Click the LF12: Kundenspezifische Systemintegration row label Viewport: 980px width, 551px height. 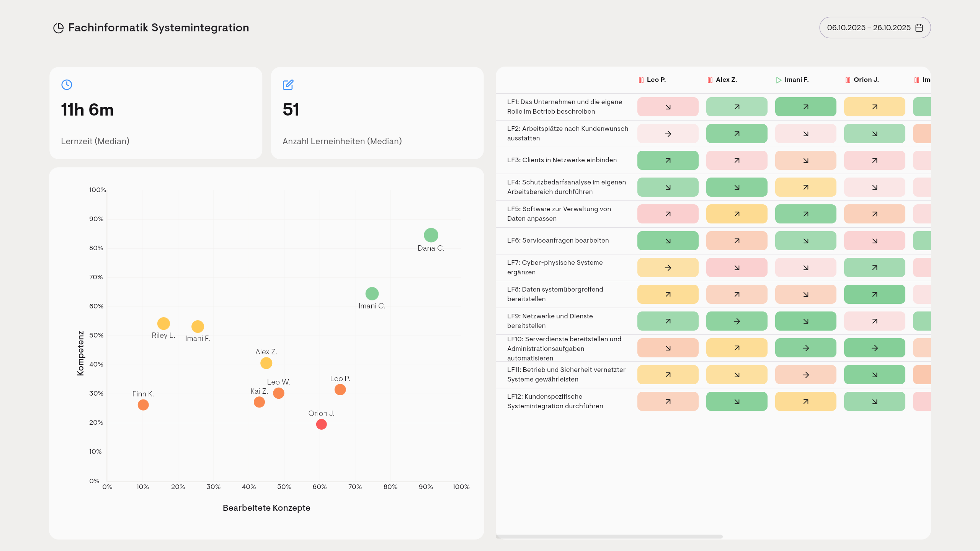[554, 401]
